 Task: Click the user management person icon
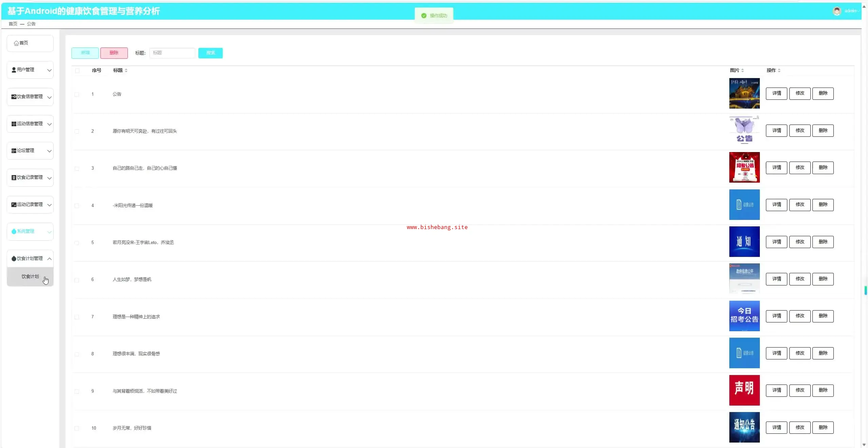coord(14,70)
